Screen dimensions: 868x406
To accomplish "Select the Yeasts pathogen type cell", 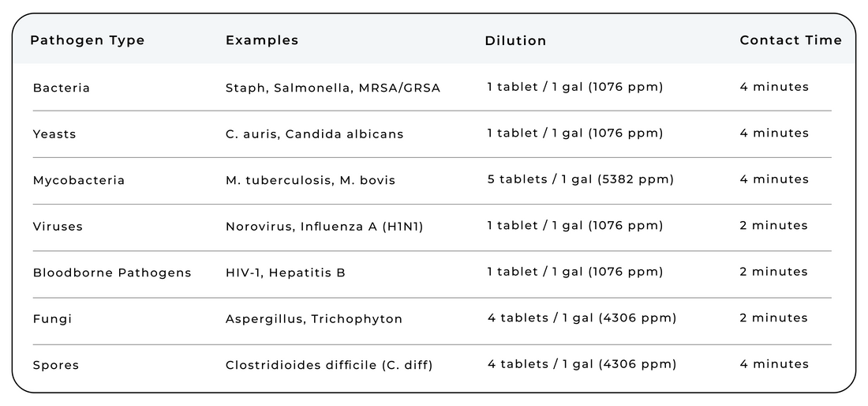I will (54, 134).
